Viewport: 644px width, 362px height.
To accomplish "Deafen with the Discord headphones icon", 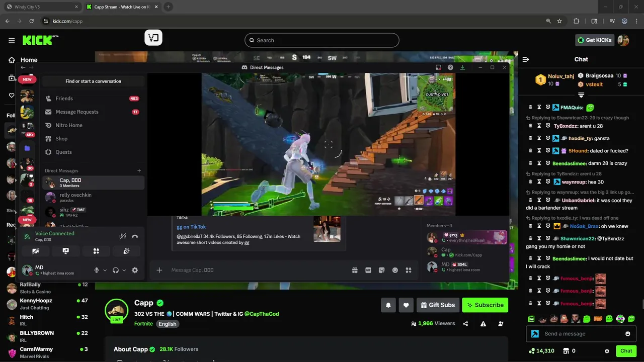I will coord(116,270).
